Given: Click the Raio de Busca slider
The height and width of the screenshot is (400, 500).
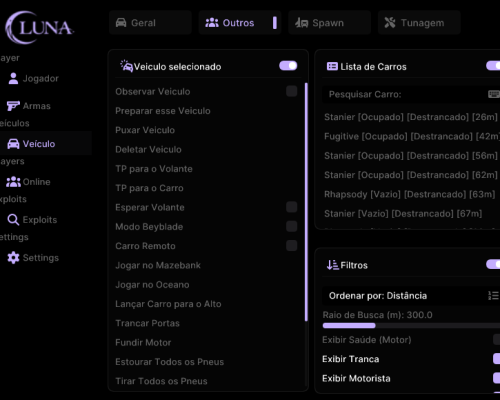Looking at the screenshot, I should [411, 325].
